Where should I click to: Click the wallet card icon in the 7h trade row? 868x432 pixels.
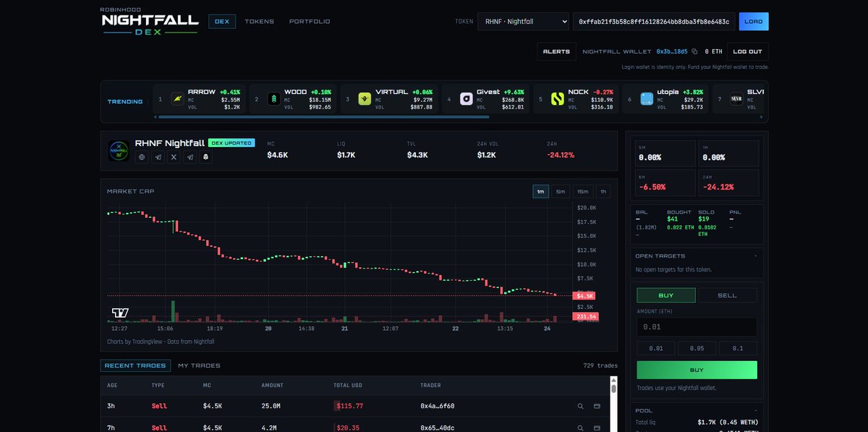tap(597, 428)
